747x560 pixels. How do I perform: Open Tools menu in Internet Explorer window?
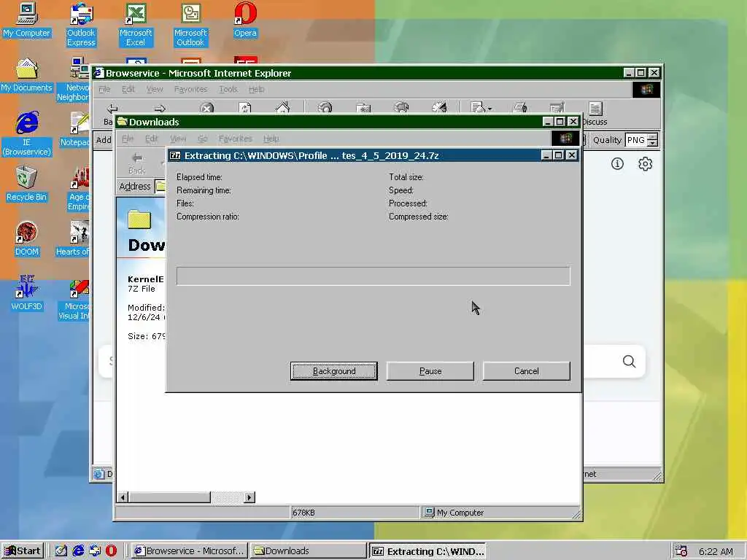coord(228,89)
